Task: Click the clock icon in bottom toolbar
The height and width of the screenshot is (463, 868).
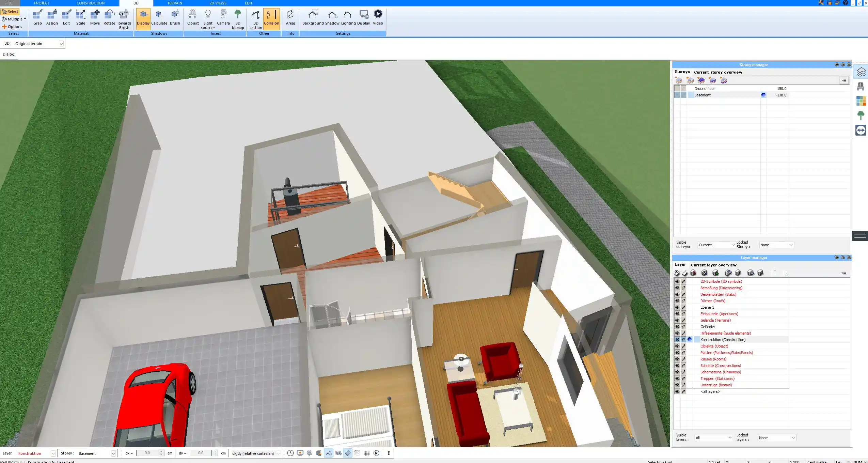Action: [290, 453]
